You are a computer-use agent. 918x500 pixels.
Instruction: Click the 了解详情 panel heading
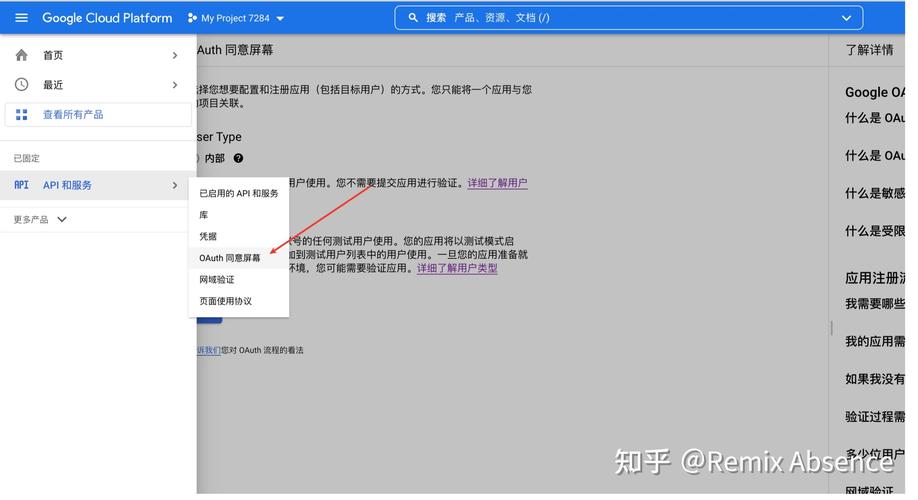click(x=869, y=50)
